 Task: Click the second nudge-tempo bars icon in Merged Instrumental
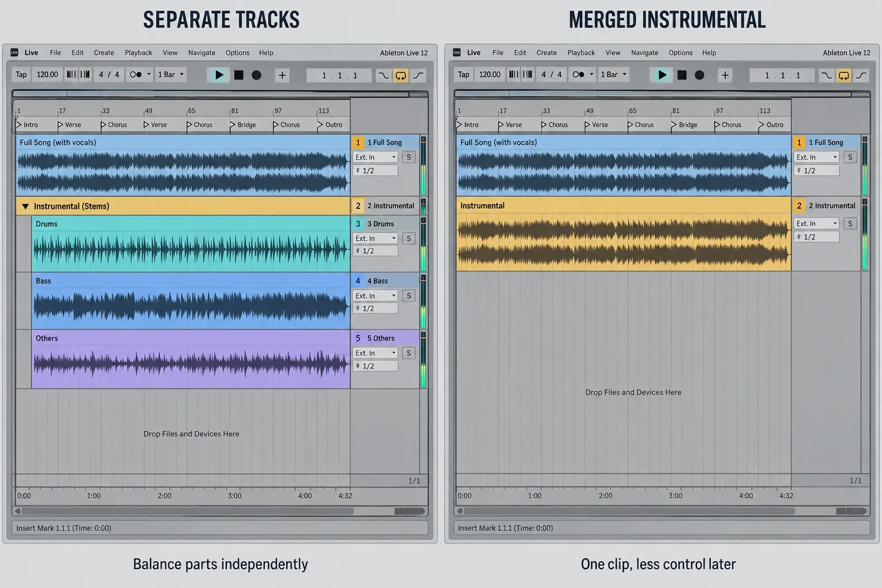tap(528, 75)
